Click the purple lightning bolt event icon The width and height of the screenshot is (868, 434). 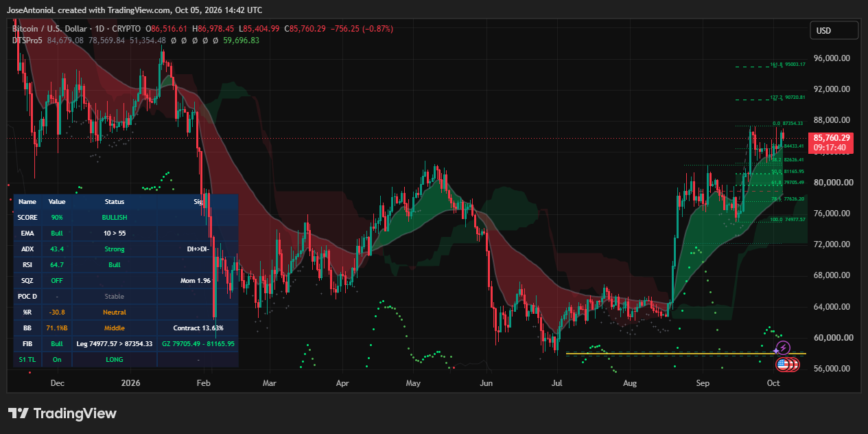point(784,348)
